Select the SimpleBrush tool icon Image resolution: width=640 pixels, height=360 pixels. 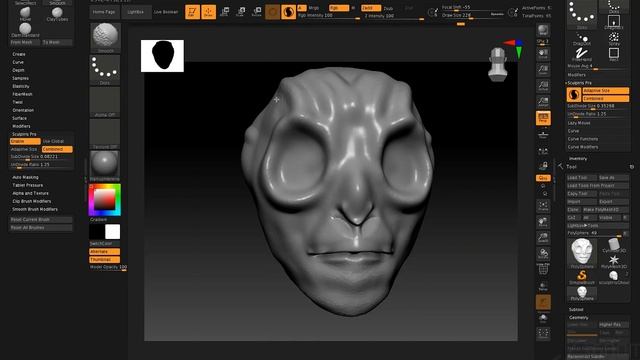[582, 278]
